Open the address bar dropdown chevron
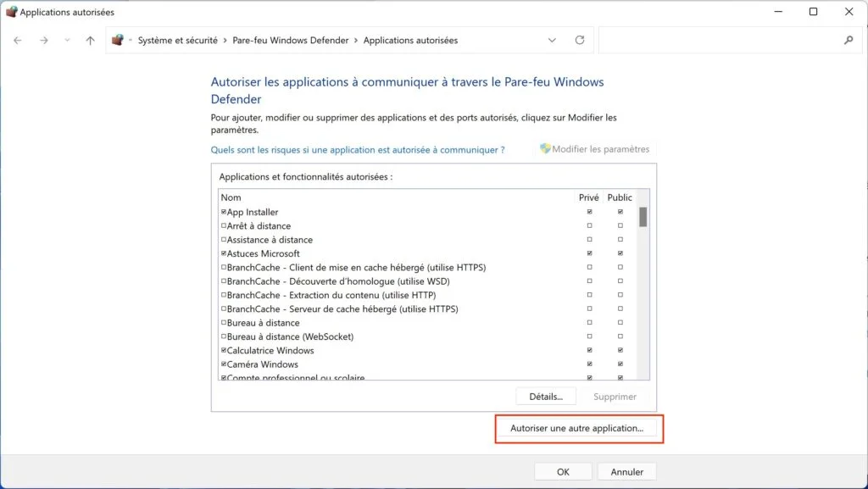 click(552, 40)
